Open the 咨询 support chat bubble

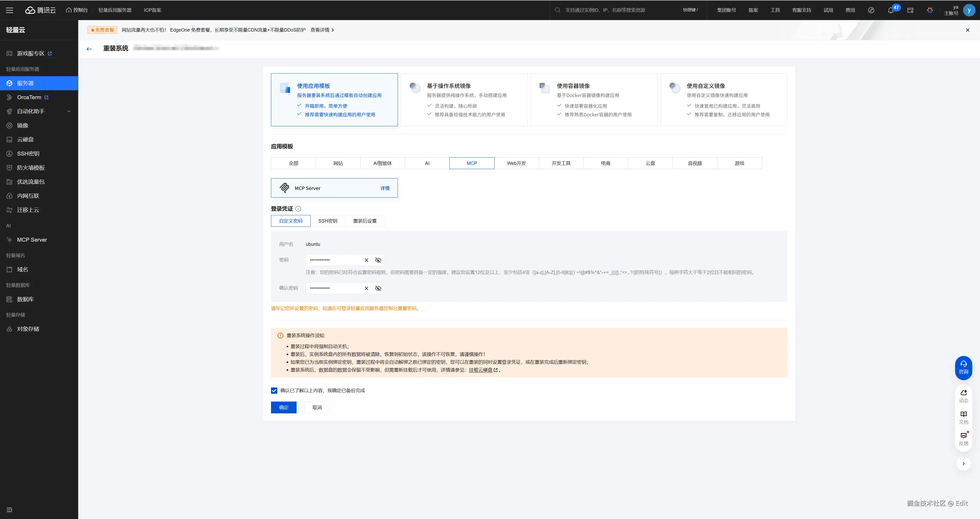[963, 367]
